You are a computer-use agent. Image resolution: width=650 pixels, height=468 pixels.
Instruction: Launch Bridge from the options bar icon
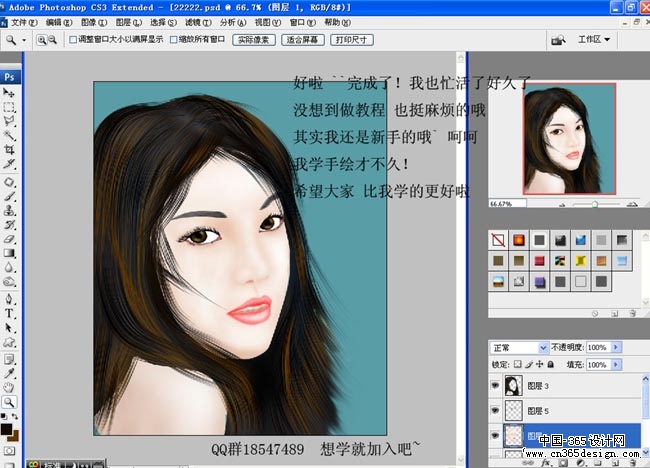[558, 40]
